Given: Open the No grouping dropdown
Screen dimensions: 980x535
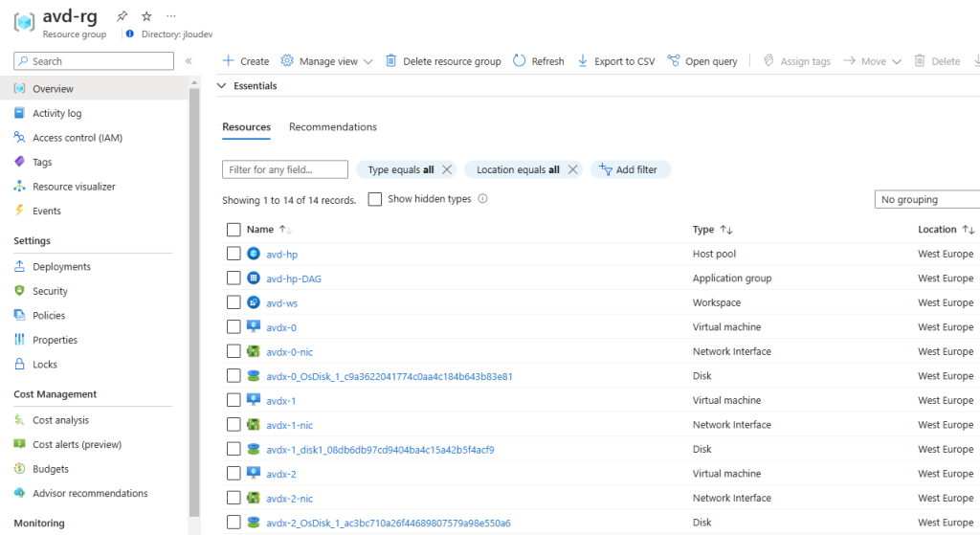Looking at the screenshot, I should (x=926, y=199).
